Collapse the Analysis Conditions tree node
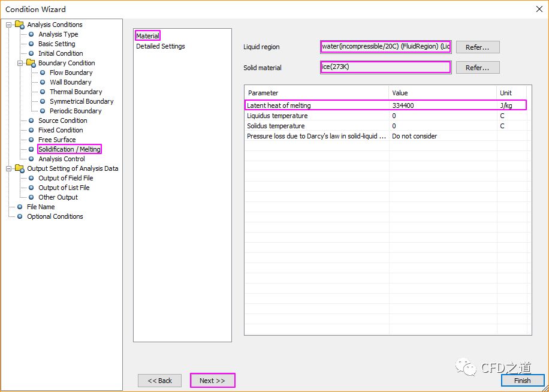Screen dimensions: 549x392 click(x=9, y=25)
